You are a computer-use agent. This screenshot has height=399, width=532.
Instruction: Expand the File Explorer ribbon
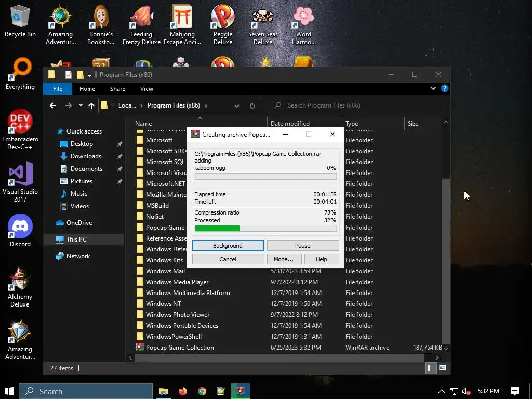433,88
